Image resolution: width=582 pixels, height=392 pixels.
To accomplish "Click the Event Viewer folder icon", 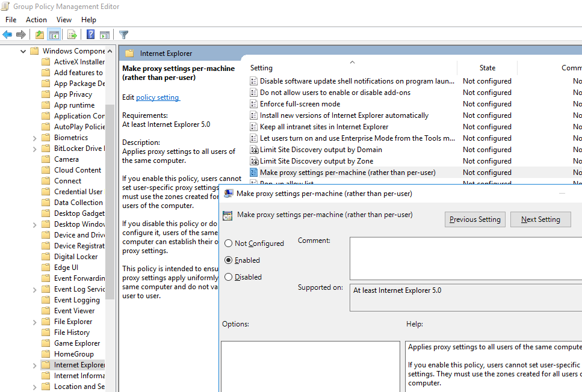I will pyautogui.click(x=46, y=311).
